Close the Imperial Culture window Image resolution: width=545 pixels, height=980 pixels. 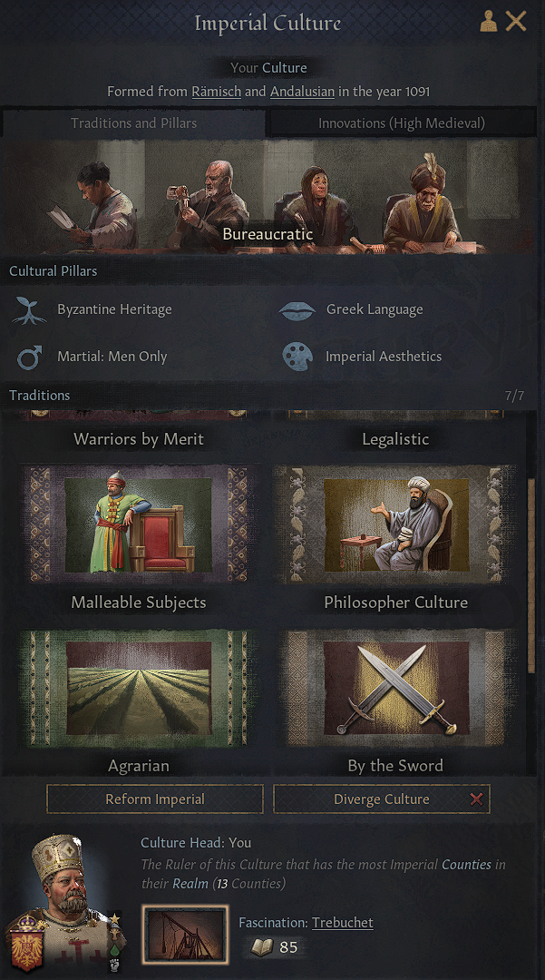516,21
